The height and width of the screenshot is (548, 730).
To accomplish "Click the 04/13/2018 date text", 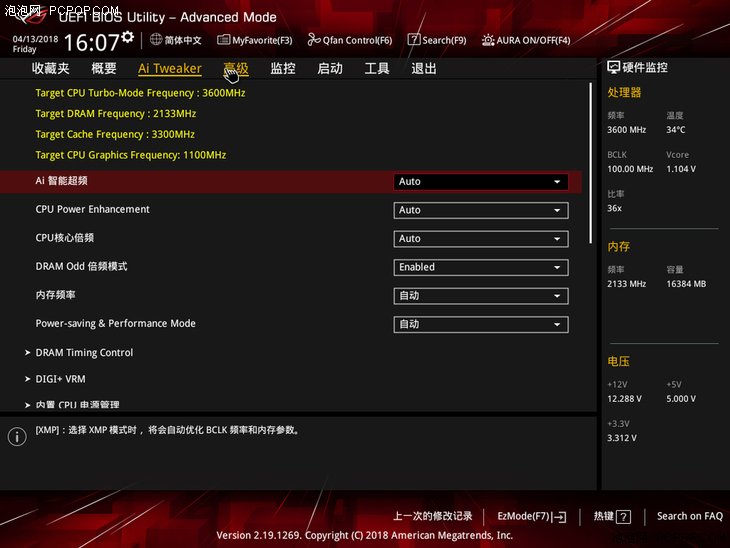I will 35,39.
